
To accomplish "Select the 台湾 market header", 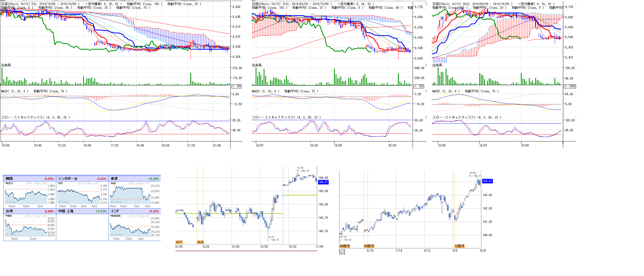I will pos(9,211).
